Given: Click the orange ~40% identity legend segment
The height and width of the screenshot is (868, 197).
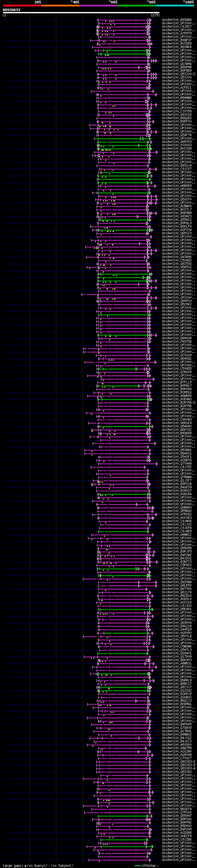Looking at the screenshot, I should point(60,6).
